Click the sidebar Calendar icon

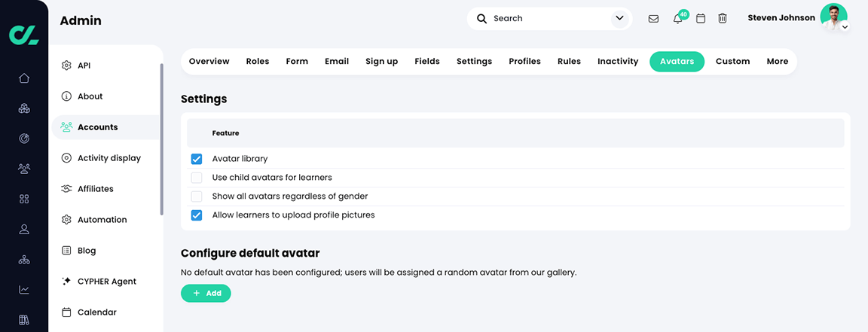pyautogui.click(x=66, y=312)
